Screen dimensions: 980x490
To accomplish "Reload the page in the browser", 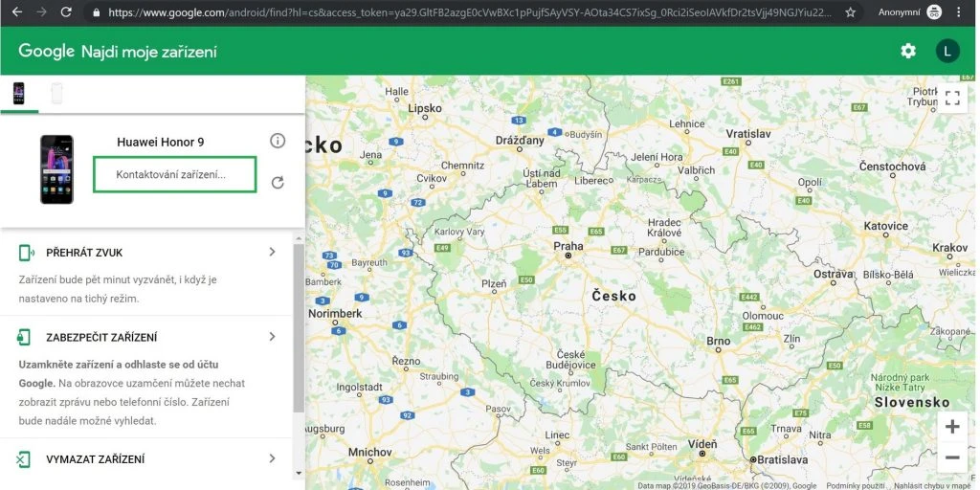I will (x=66, y=12).
